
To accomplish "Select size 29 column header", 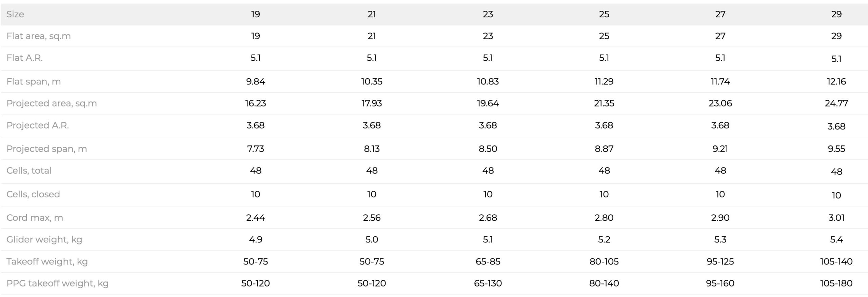I will (x=836, y=14).
